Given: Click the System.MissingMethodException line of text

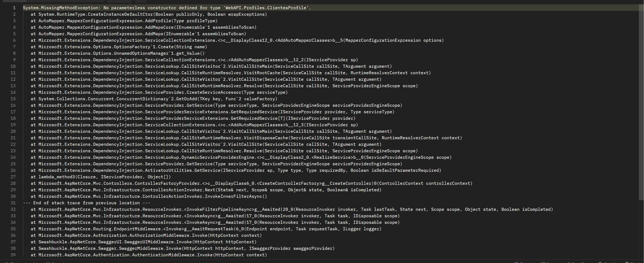Looking at the screenshot, I should pos(167,8).
